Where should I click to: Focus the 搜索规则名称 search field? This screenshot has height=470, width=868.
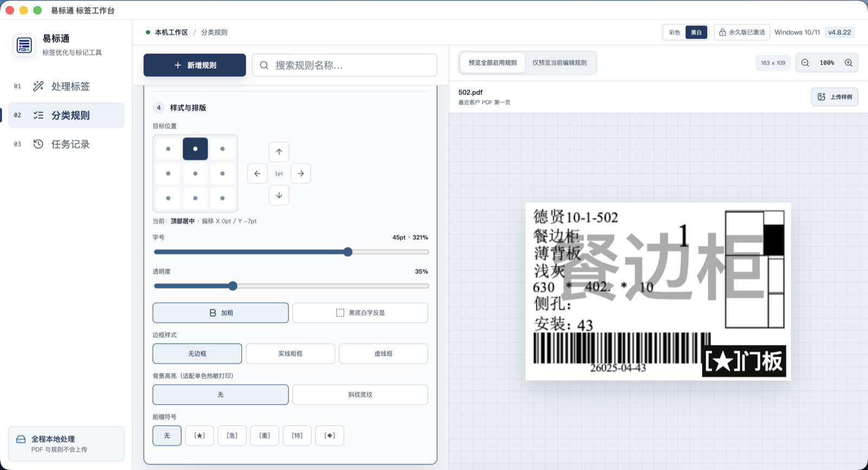(x=344, y=65)
